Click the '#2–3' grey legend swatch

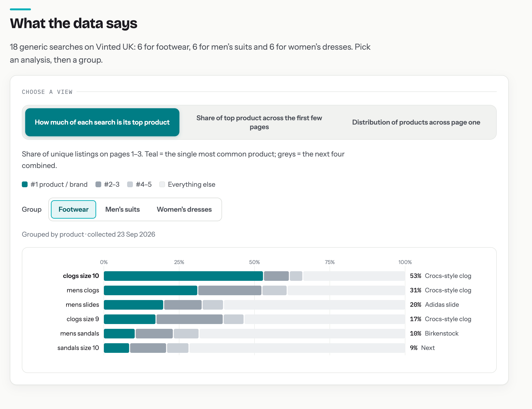[98, 184]
